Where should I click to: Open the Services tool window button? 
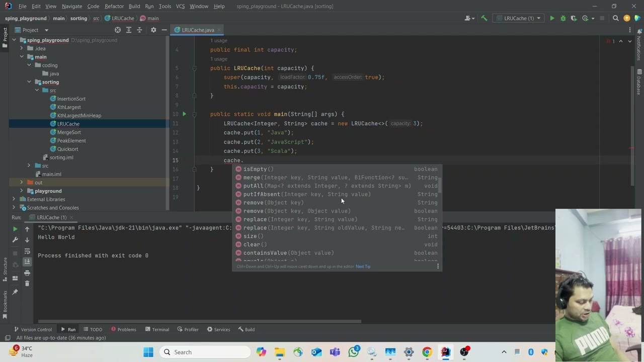pos(218,330)
